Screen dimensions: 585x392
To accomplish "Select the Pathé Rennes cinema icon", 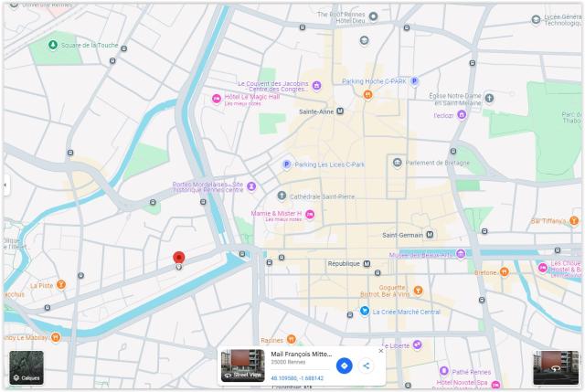I will click(x=444, y=371).
